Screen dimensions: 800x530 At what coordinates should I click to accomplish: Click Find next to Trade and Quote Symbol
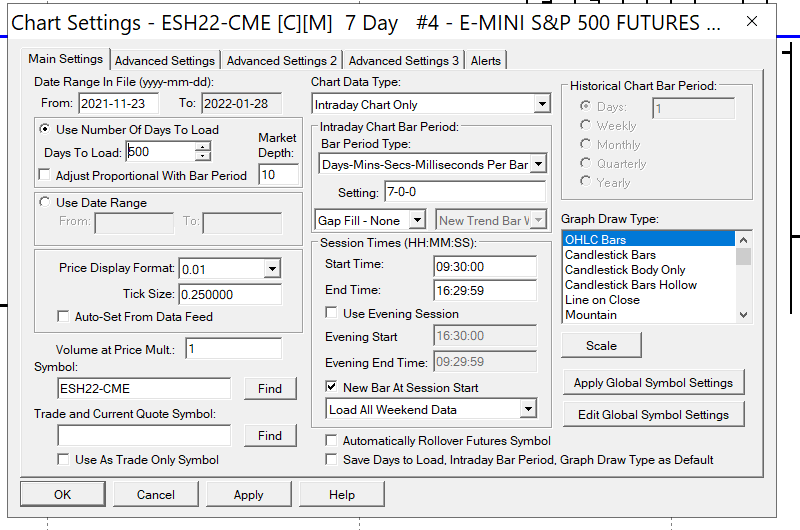(x=270, y=436)
